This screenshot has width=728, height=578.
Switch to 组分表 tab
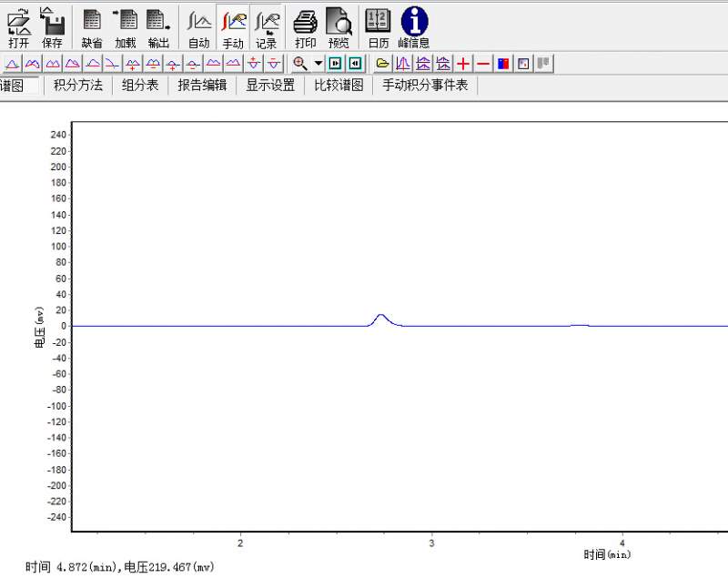[x=140, y=86]
